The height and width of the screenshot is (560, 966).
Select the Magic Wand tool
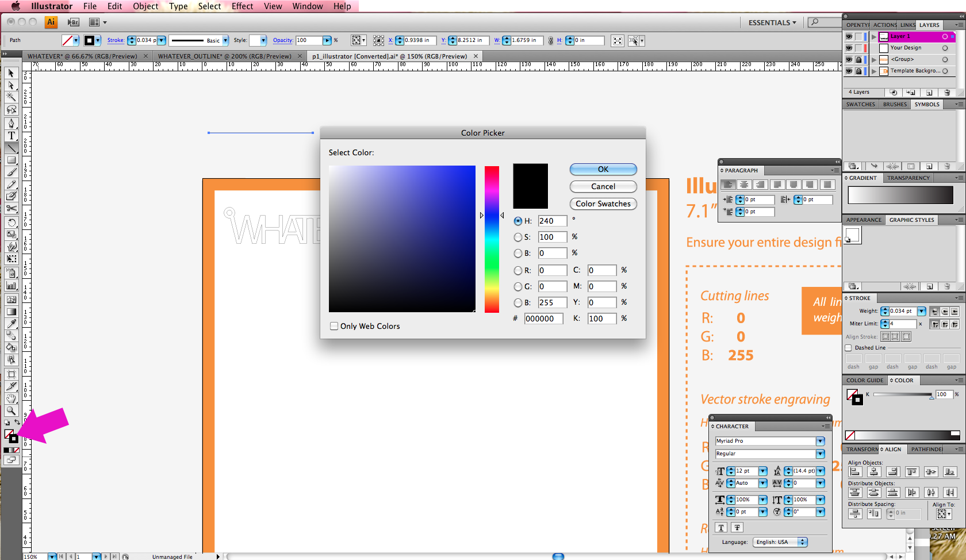click(x=11, y=97)
